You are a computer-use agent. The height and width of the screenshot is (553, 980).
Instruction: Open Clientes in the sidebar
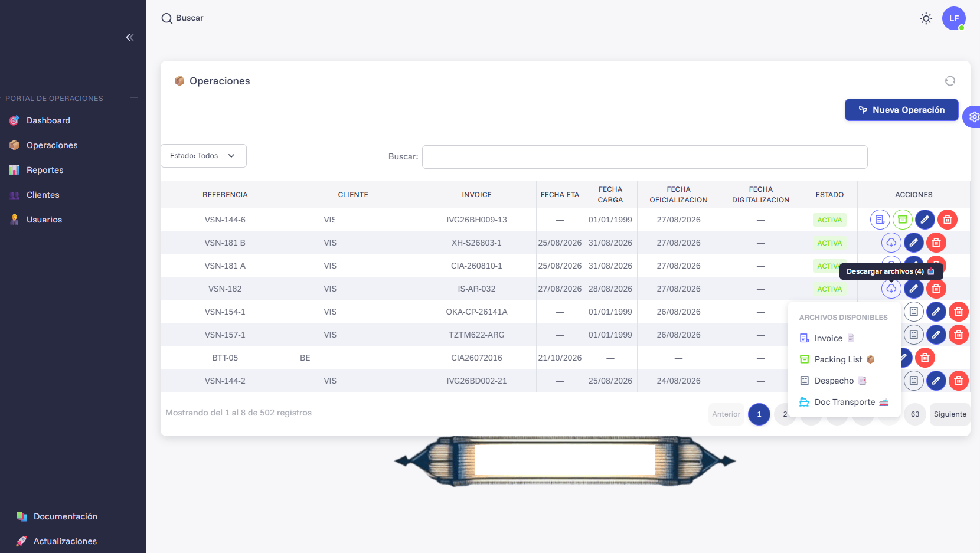coord(43,195)
